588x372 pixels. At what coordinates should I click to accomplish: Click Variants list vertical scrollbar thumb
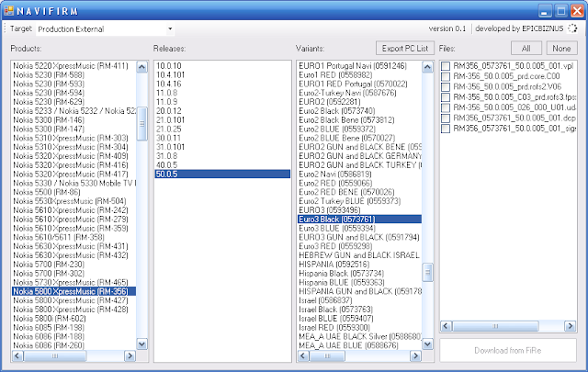tap(427, 273)
